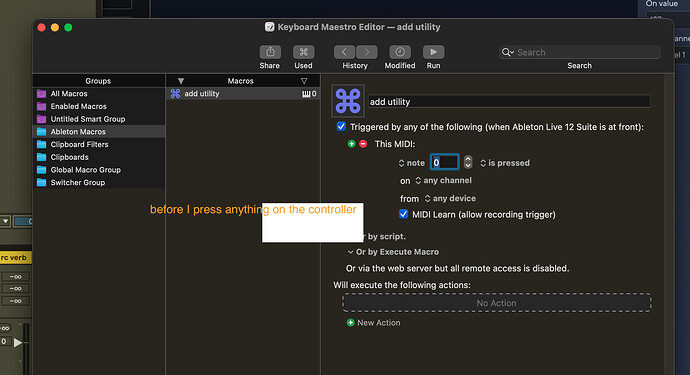Click the Search field in the toolbar
This screenshot has width=690, height=375.
tap(580, 52)
